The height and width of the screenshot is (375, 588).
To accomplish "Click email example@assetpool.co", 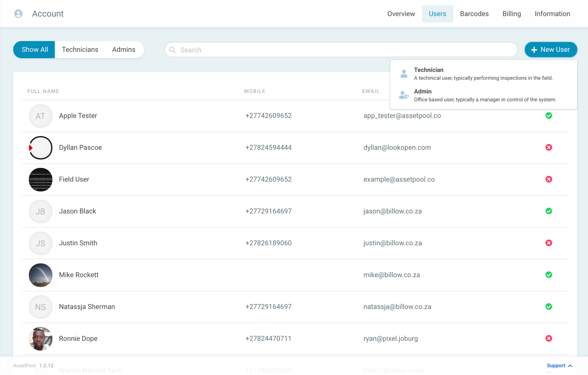I will (x=399, y=179).
